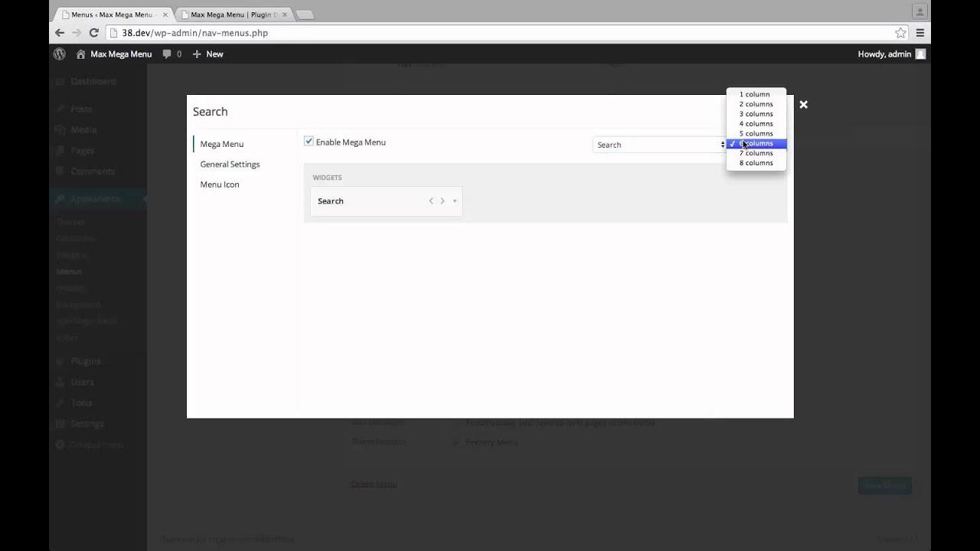Close the mega menu dialog
This screenshot has height=551, width=980.
tap(803, 104)
